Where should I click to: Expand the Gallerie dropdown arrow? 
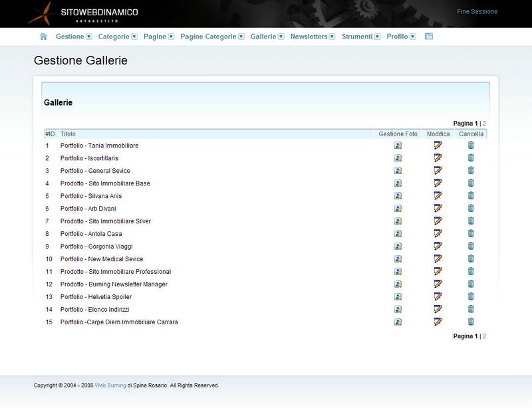[x=281, y=37]
